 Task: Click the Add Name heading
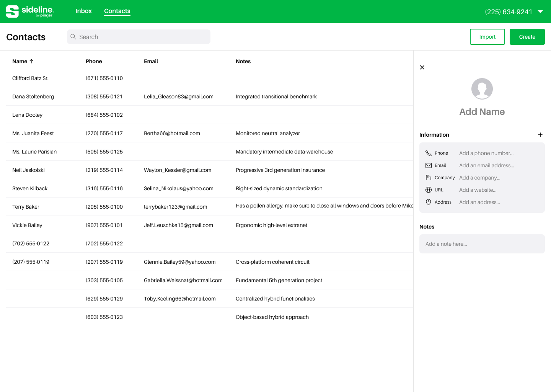[x=482, y=112]
